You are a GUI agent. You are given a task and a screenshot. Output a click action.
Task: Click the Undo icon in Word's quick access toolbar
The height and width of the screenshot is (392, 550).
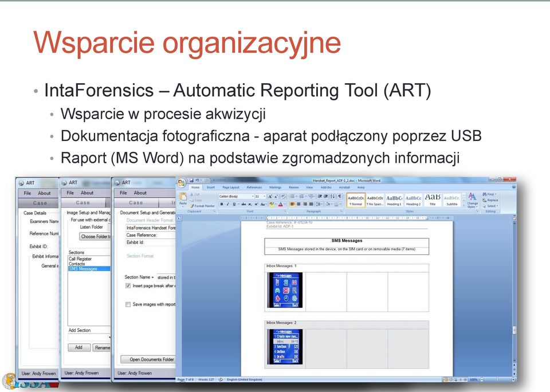tap(198, 181)
